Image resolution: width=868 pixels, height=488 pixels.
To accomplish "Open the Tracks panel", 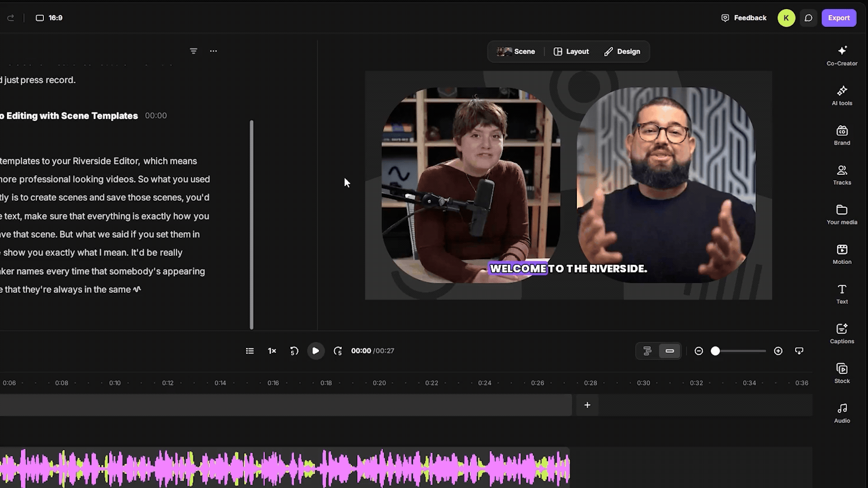I will pyautogui.click(x=842, y=175).
